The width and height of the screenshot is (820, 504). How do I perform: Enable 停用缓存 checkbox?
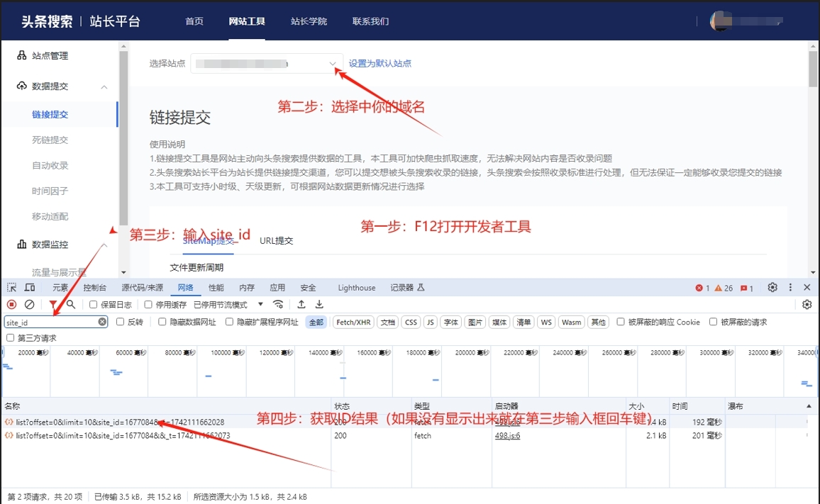tap(148, 304)
